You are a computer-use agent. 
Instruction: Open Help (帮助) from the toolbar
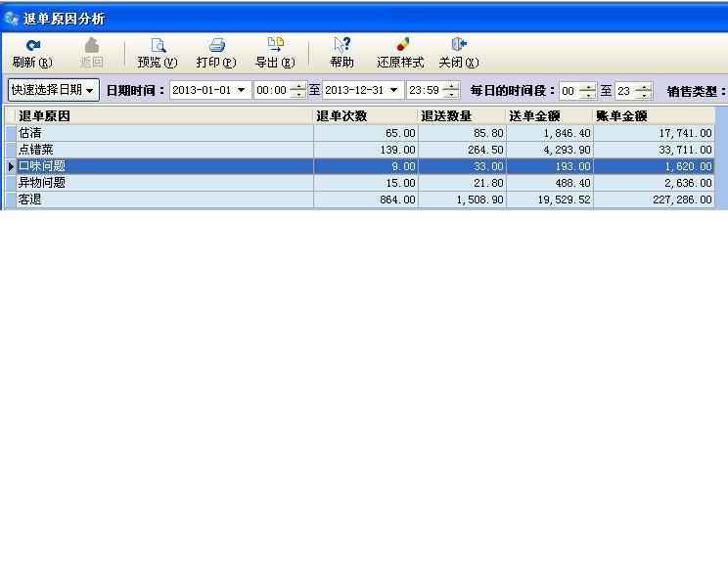pyautogui.click(x=341, y=45)
